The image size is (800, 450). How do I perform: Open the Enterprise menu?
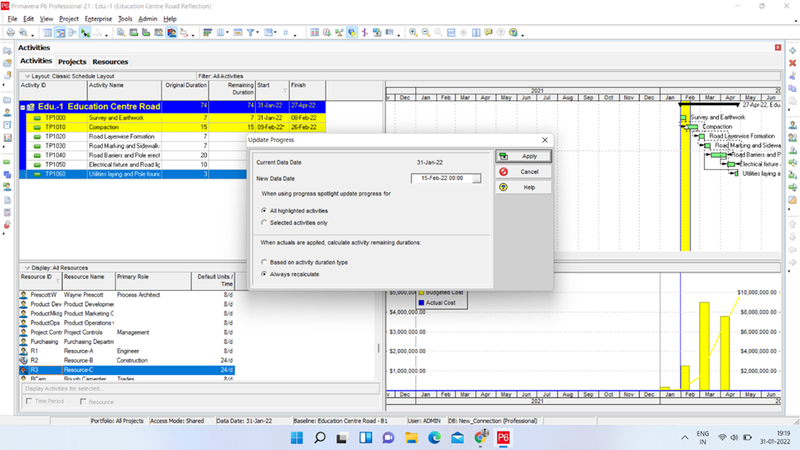[x=98, y=18]
